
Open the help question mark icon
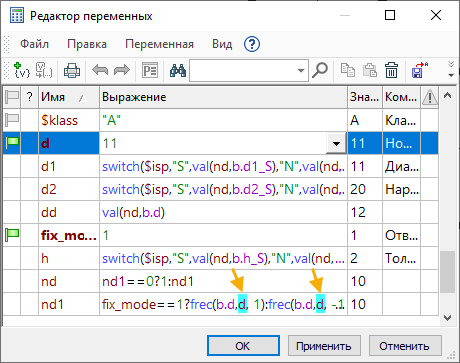(252, 44)
